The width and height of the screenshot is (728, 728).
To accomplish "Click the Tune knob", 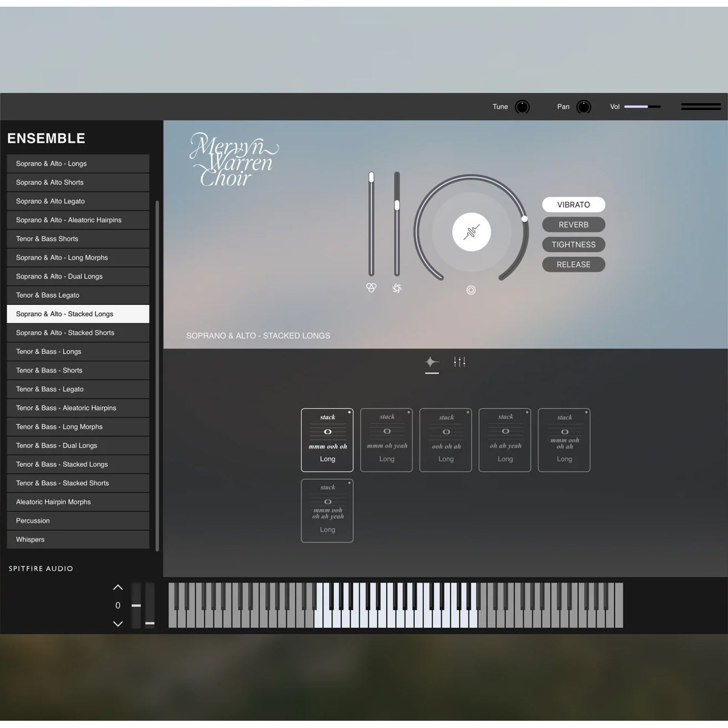I will pos(521,107).
